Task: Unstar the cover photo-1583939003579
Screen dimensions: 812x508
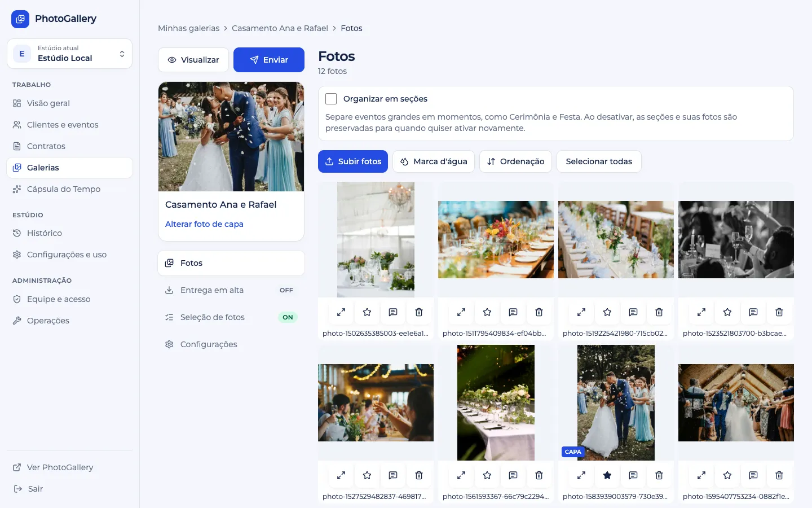Action: tap(607, 475)
